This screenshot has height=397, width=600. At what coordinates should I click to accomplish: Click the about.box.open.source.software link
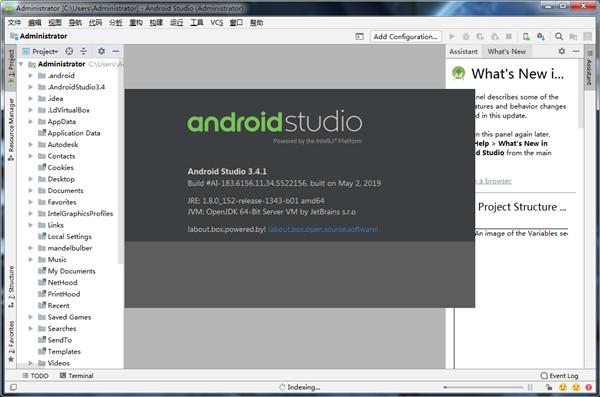(x=323, y=229)
